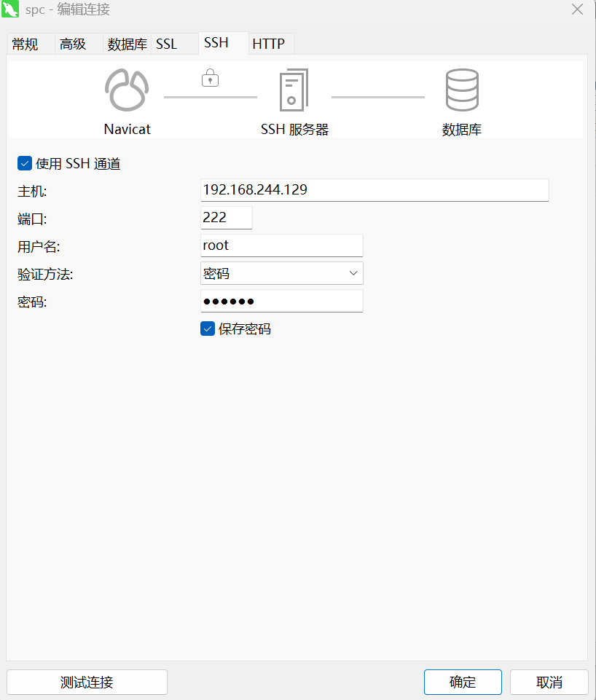Viewport: 596px width, 700px height.
Task: Click the Navicat logo icon in diagram
Action: tap(127, 90)
